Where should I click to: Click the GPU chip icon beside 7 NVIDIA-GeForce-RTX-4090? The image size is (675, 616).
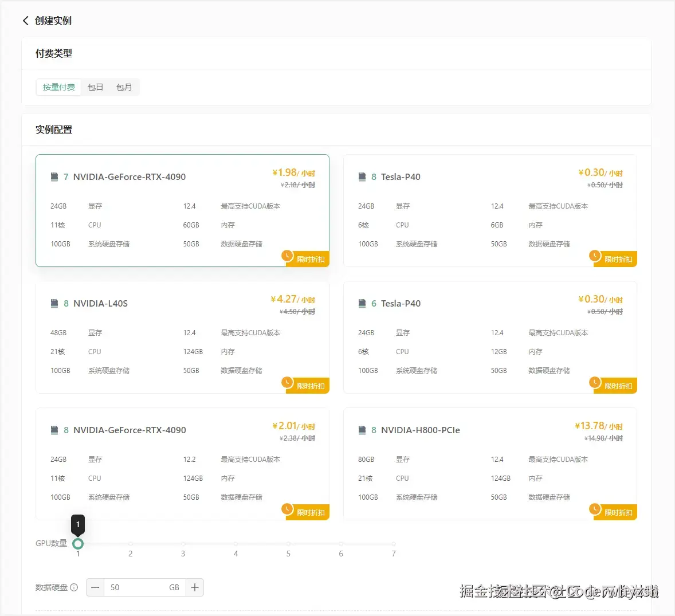(54, 176)
